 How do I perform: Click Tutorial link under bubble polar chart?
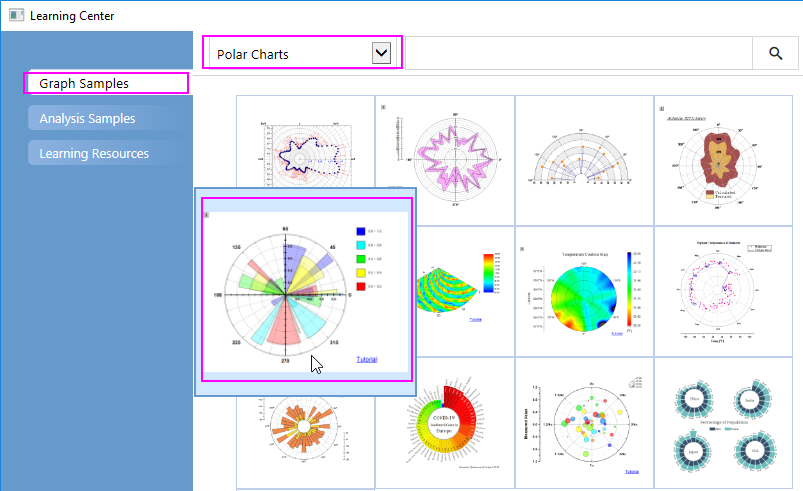click(x=633, y=470)
